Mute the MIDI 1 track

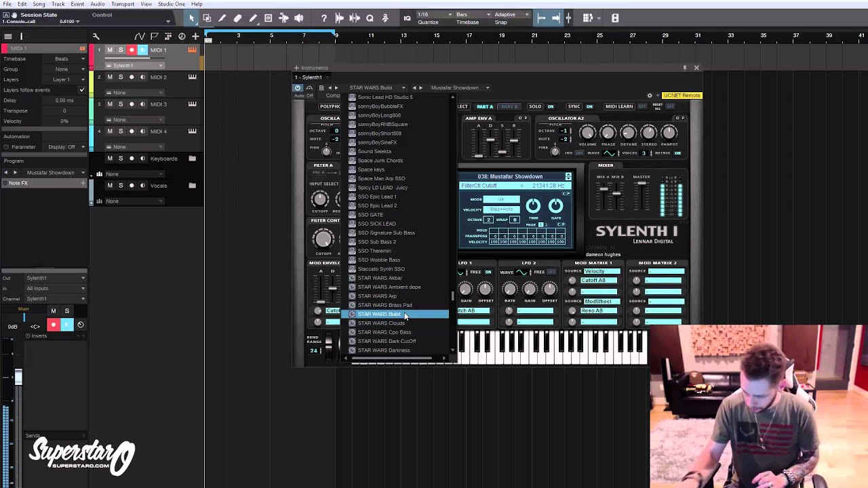click(x=109, y=49)
